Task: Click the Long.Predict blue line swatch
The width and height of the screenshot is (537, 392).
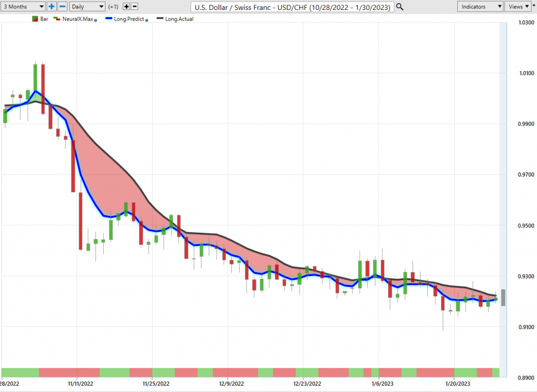Action: [x=109, y=18]
